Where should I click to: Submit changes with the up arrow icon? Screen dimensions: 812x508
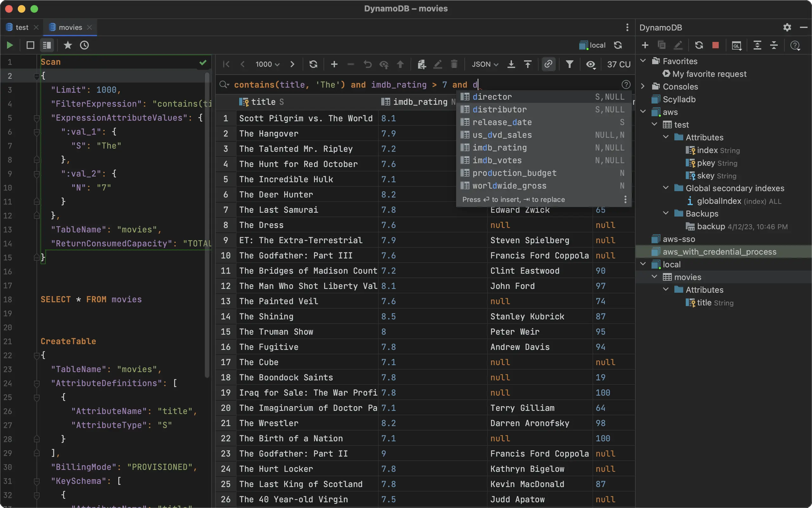400,64
